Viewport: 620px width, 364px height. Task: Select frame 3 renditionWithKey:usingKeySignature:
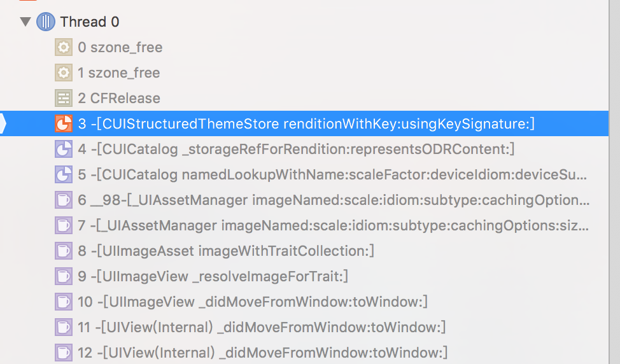(x=304, y=123)
